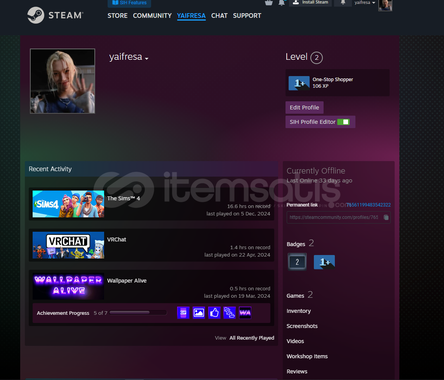Image resolution: width=444 pixels, height=380 pixels.
Task: Click the picture achievement icon
Action: pyautogui.click(x=199, y=313)
